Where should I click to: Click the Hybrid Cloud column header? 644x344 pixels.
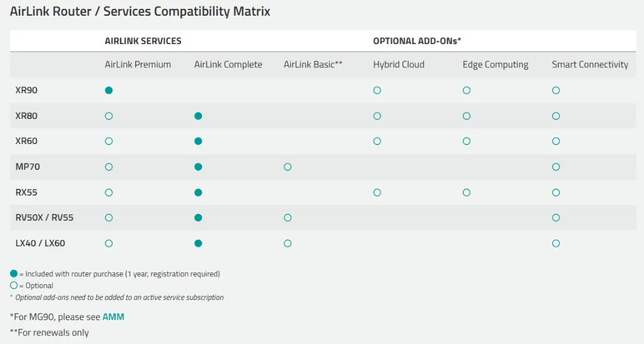399,65
